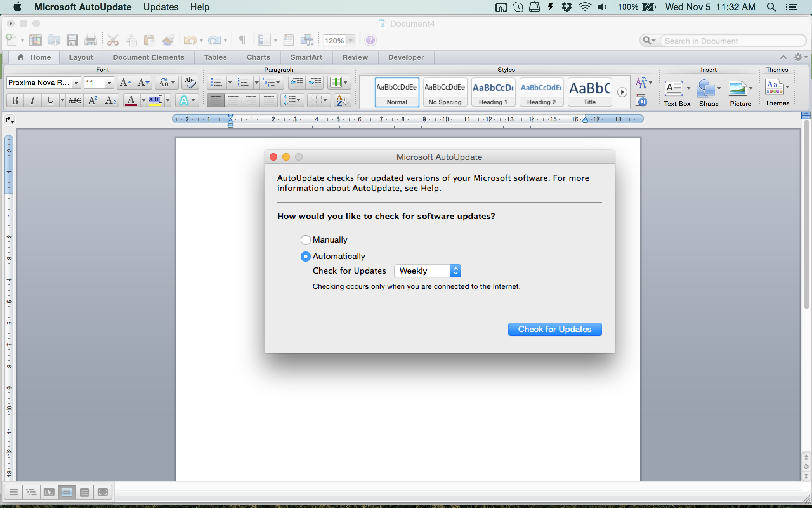Apply Subscript formatting
Image resolution: width=812 pixels, height=508 pixels.
pos(110,100)
